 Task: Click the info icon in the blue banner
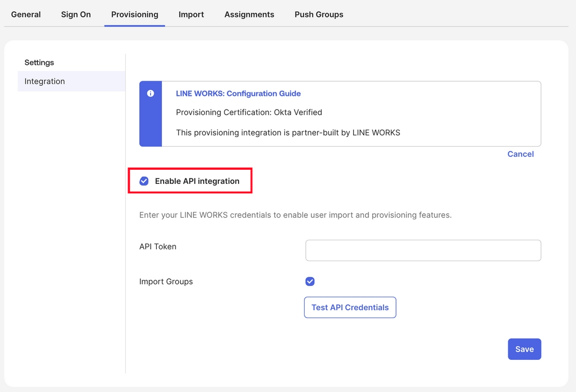[150, 93]
